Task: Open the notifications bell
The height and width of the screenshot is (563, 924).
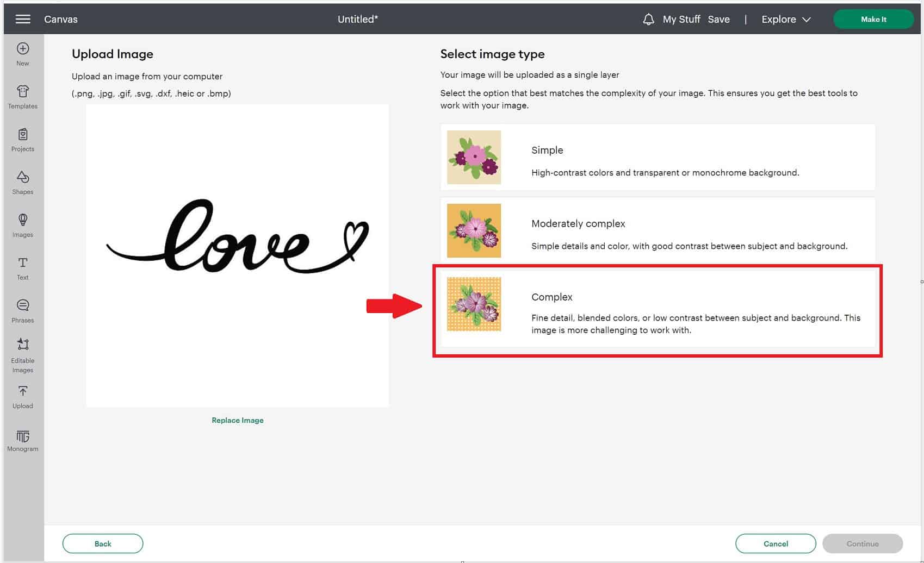Action: pos(648,19)
